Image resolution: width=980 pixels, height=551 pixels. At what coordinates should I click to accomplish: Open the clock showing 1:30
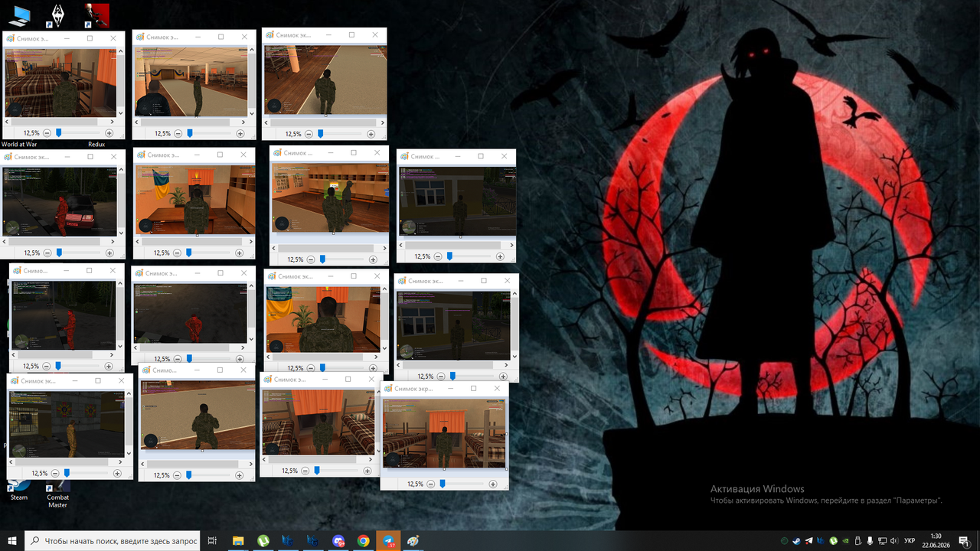pos(936,540)
